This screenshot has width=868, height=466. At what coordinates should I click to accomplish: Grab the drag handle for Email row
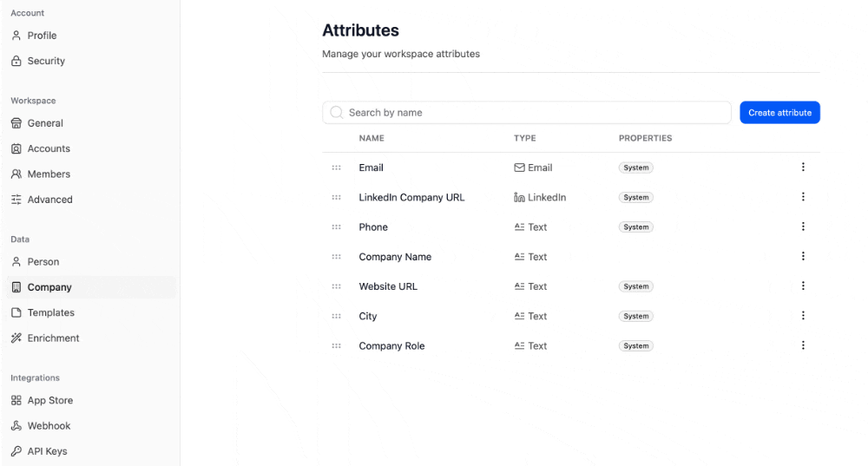(336, 167)
